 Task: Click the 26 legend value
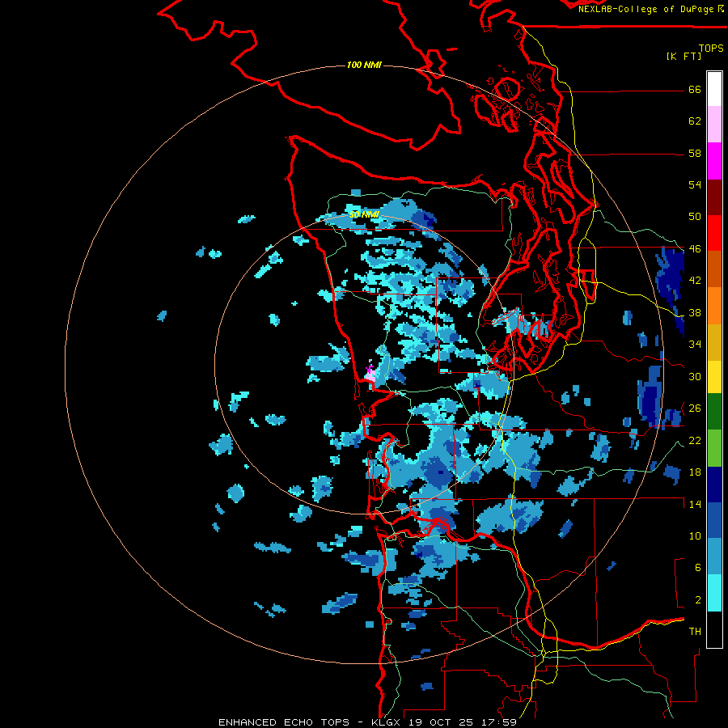tap(695, 408)
